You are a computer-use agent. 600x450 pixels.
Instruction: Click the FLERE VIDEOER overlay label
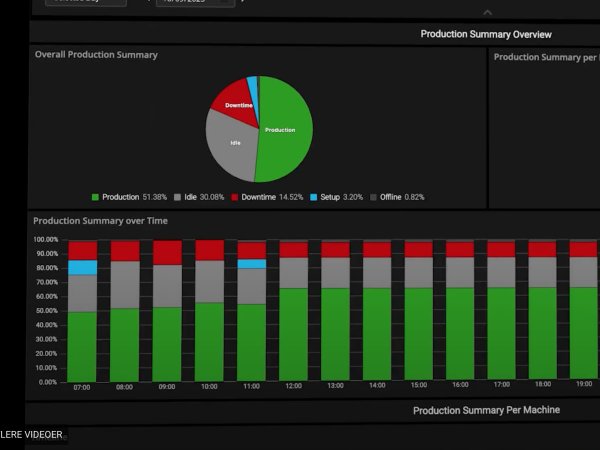point(31,435)
